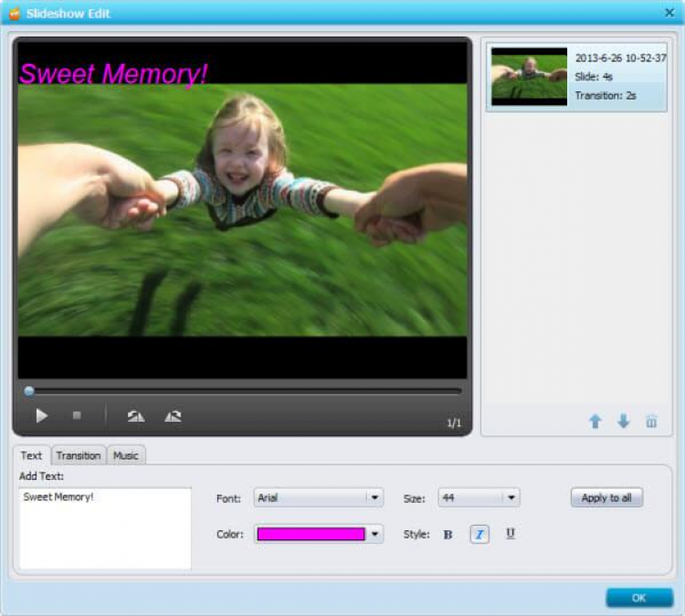Open the Music tab

pyautogui.click(x=126, y=455)
